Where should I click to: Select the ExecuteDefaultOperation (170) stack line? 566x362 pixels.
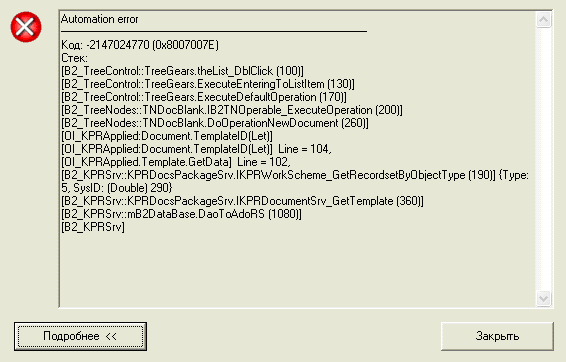tap(204, 97)
